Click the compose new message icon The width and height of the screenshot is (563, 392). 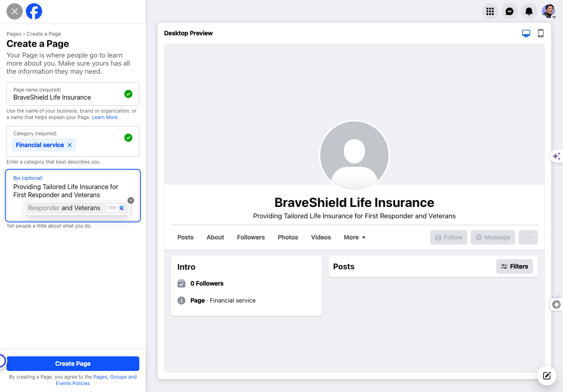tap(547, 375)
